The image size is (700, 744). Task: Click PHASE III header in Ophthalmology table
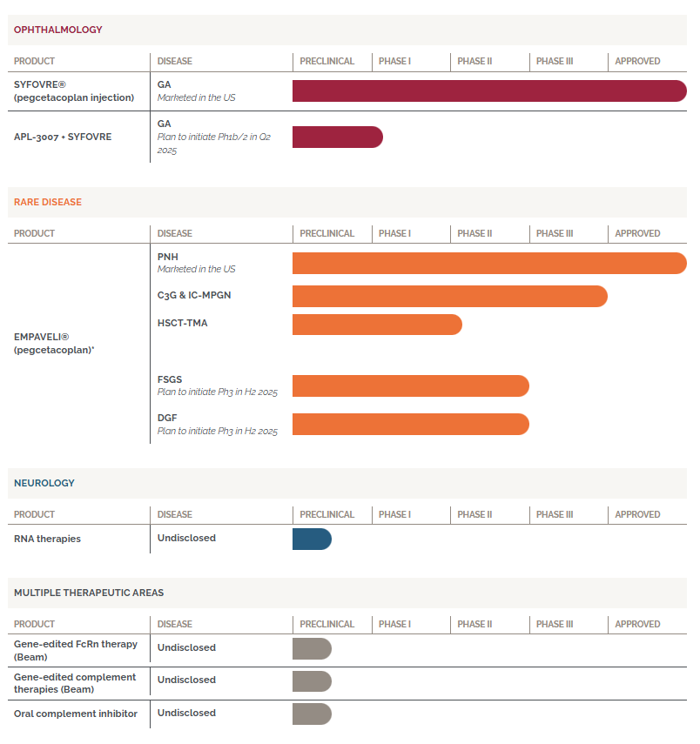click(x=555, y=61)
